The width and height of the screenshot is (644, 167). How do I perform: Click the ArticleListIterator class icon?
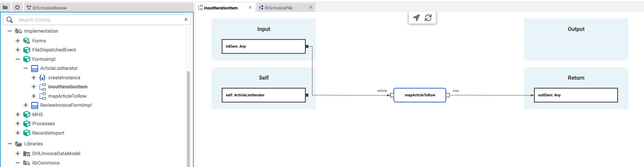click(35, 69)
